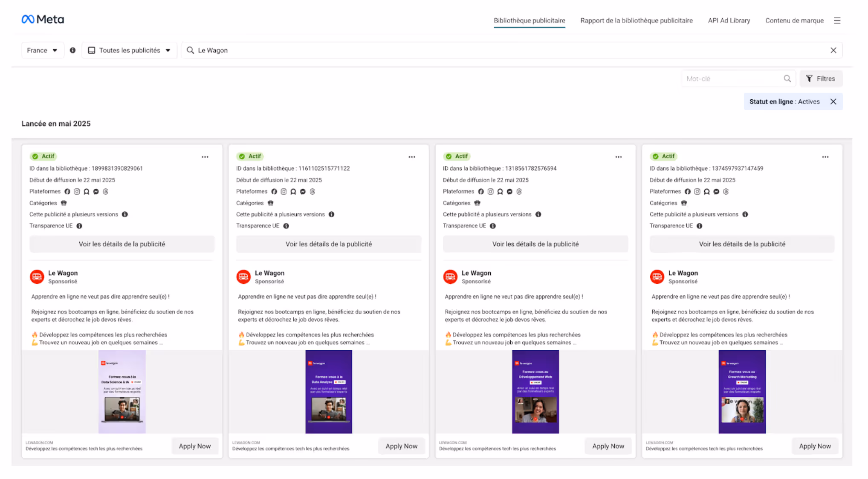The image size is (868, 479).
Task: Click Audience Network icon in ad 1374597937147459
Action: [x=707, y=192]
